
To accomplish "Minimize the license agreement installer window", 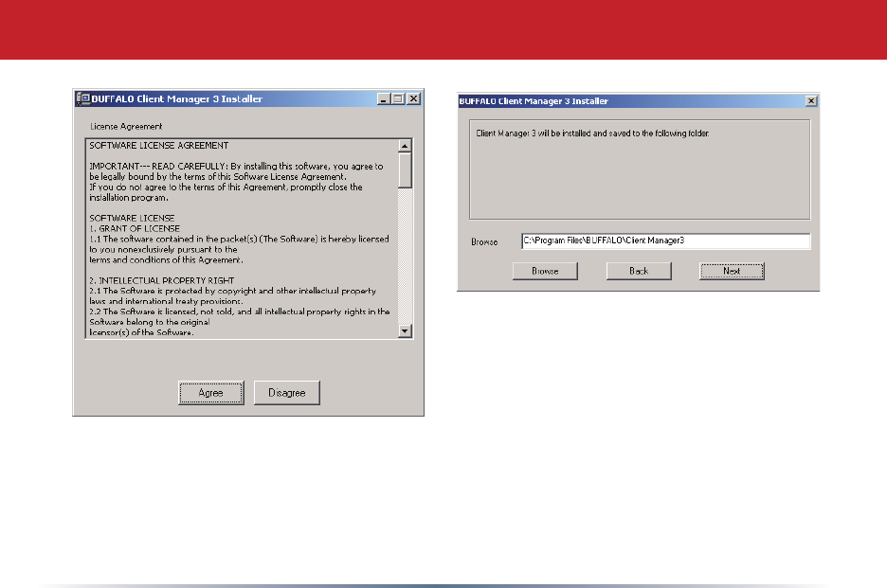I will coord(384,98).
